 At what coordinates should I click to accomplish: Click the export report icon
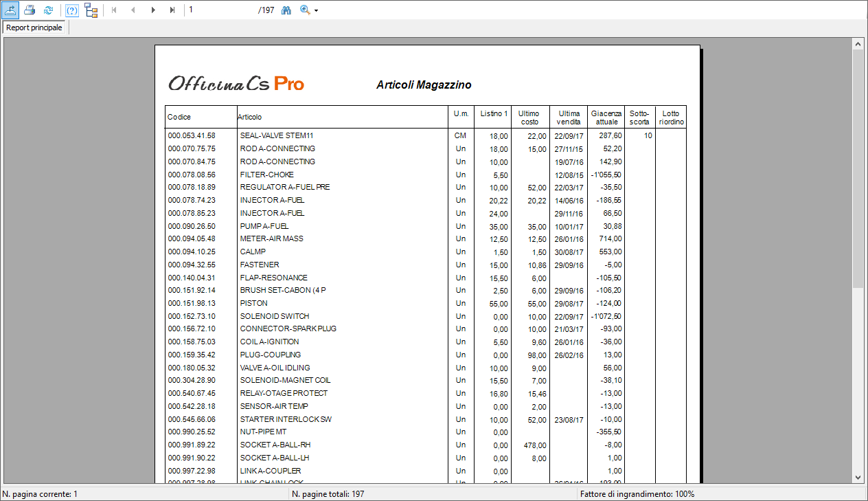pyautogui.click(x=10, y=10)
